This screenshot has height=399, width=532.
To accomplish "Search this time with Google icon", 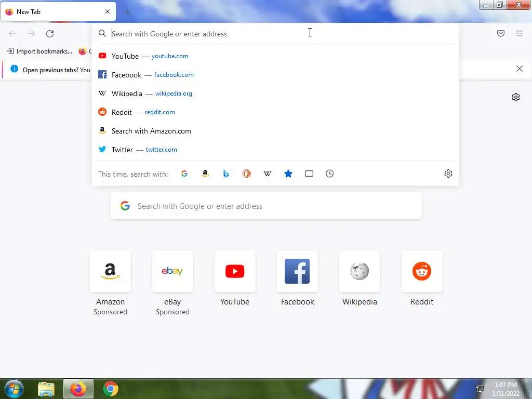I will click(184, 174).
